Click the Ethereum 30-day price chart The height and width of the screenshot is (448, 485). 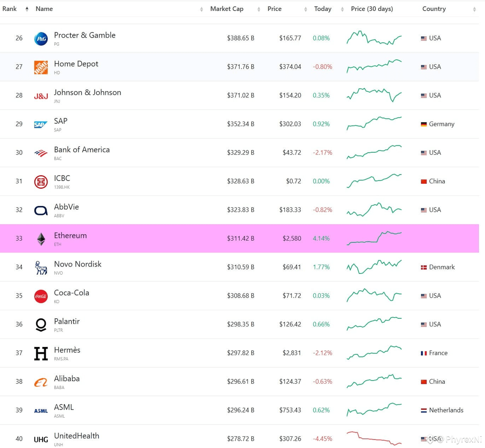coord(374,238)
